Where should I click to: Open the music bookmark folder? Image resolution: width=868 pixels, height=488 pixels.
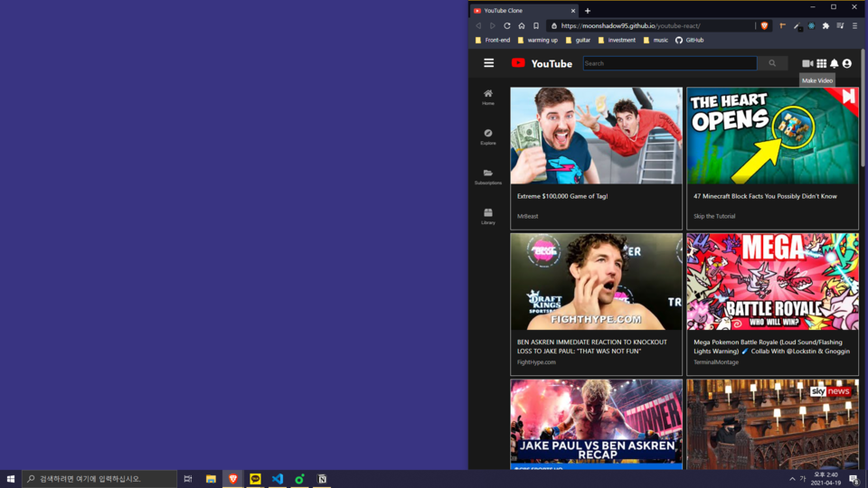pos(656,40)
